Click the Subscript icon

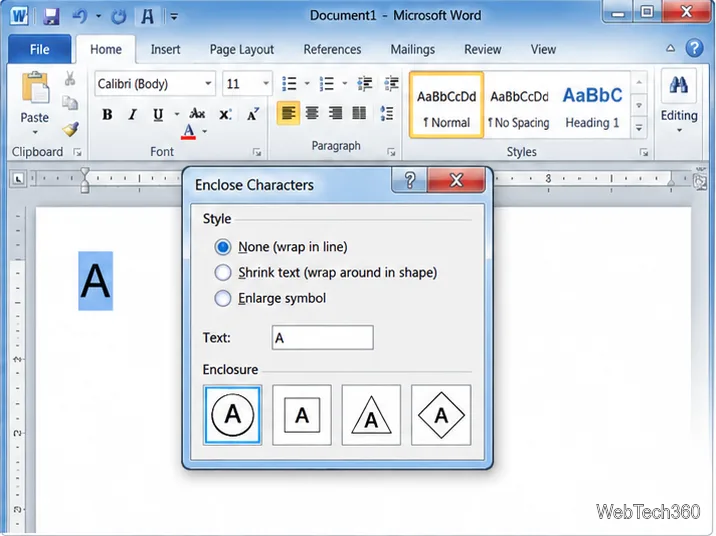pyautogui.click(x=225, y=114)
